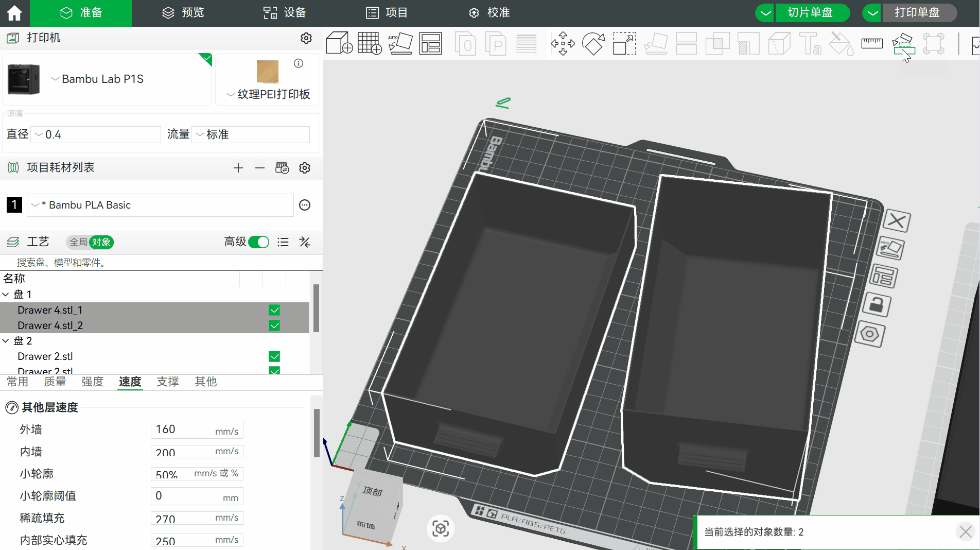
Task: Click the plate settings hexagon icon
Action: coord(870,334)
